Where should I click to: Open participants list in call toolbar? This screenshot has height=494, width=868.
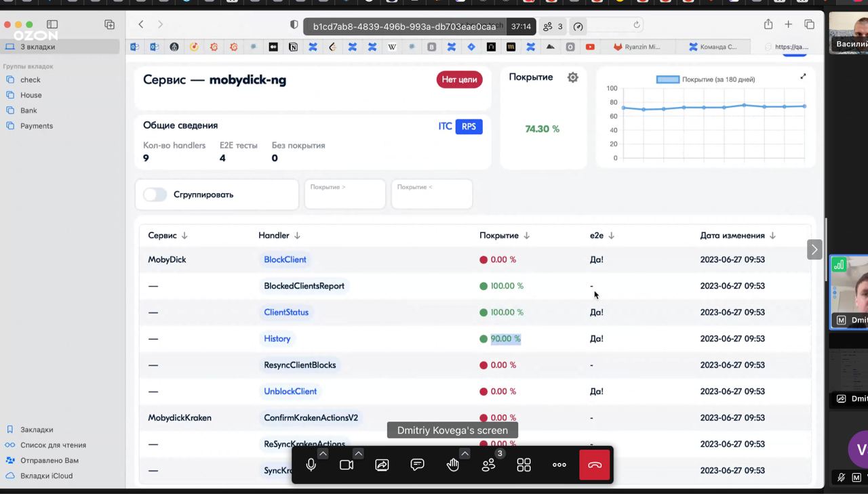pyautogui.click(x=488, y=465)
